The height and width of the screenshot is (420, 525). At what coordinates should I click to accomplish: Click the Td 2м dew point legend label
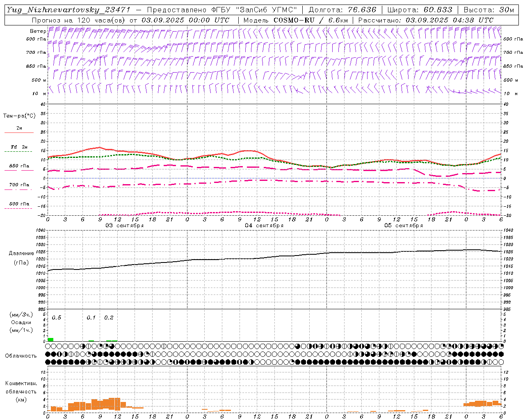point(19,147)
